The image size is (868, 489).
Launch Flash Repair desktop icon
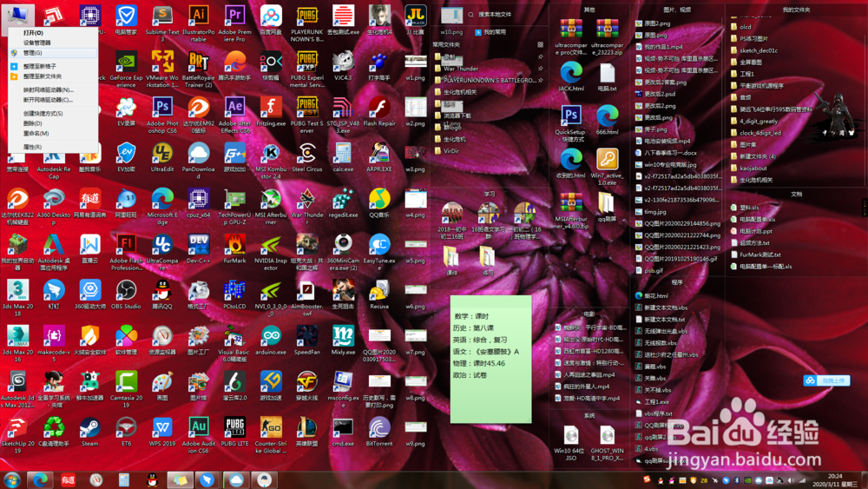coord(379,111)
